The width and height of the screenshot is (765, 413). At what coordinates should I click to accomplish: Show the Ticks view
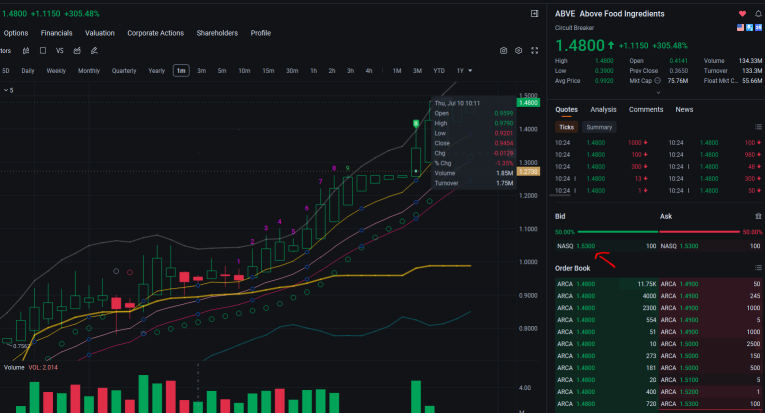(x=566, y=127)
